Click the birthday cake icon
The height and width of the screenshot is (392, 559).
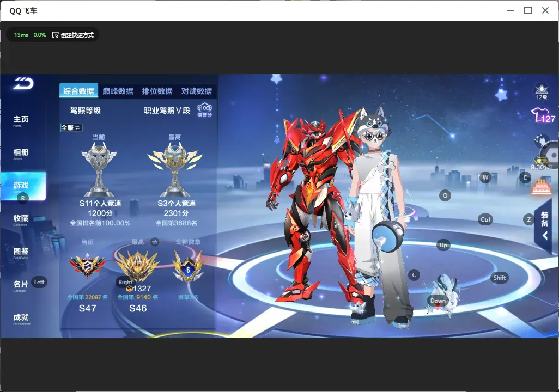[542, 187]
